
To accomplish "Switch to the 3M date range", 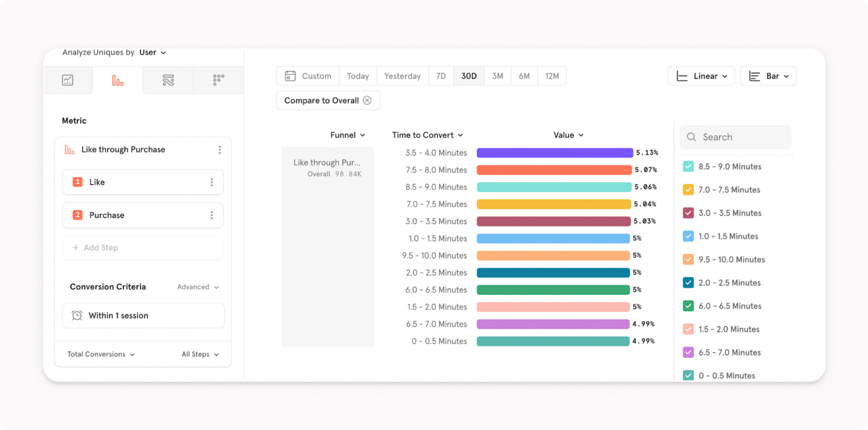I will pos(497,76).
